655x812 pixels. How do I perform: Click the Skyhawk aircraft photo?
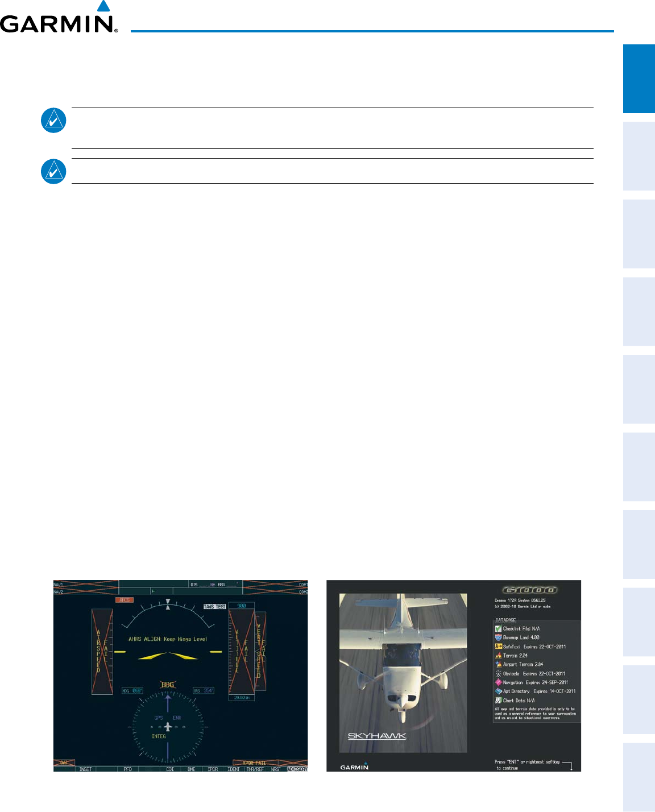[403, 673]
